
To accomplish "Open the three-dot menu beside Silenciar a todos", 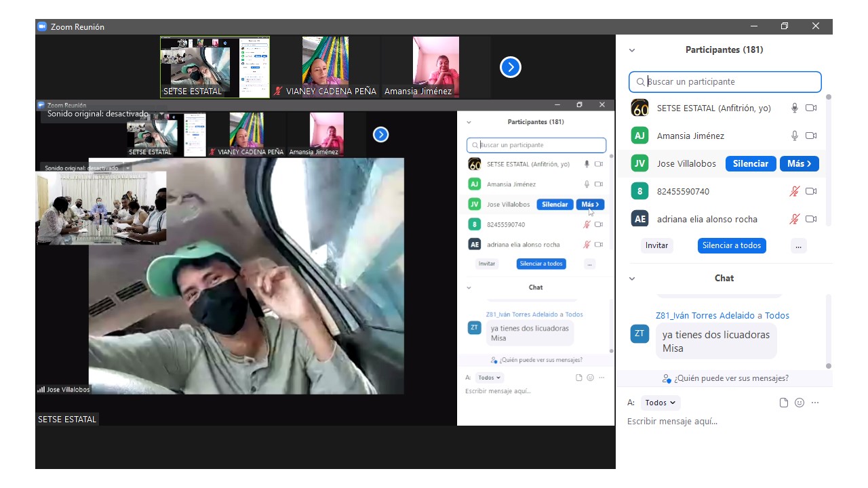I will pos(798,246).
